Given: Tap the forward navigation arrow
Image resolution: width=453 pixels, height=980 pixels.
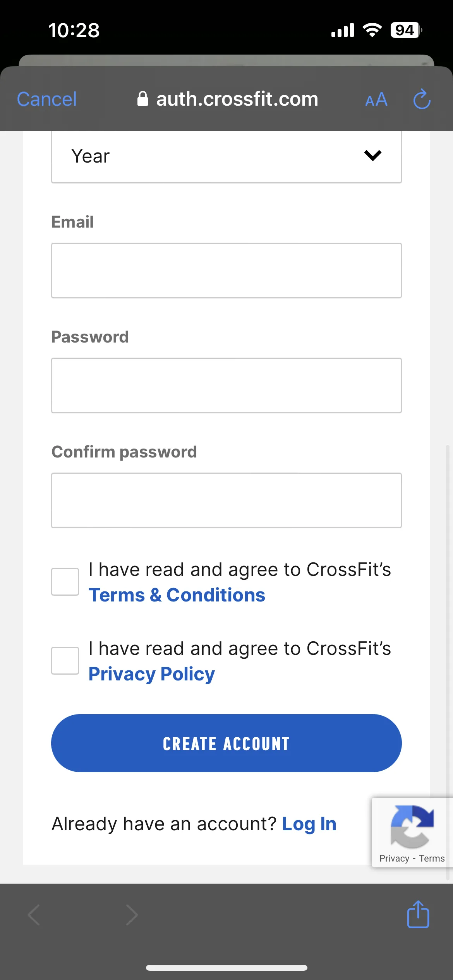Looking at the screenshot, I should [x=132, y=915].
